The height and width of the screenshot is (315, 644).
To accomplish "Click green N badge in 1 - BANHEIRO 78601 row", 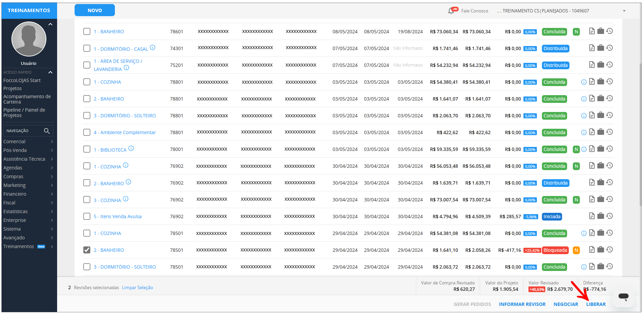I will point(576,32).
